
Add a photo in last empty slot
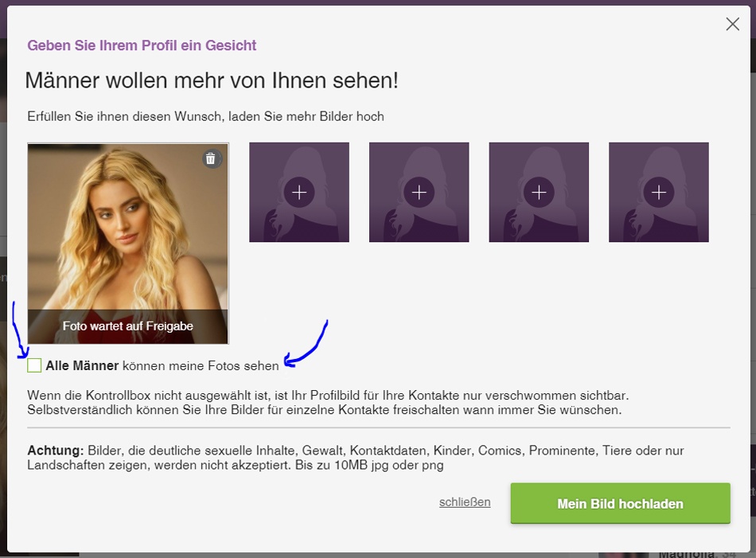[659, 192]
